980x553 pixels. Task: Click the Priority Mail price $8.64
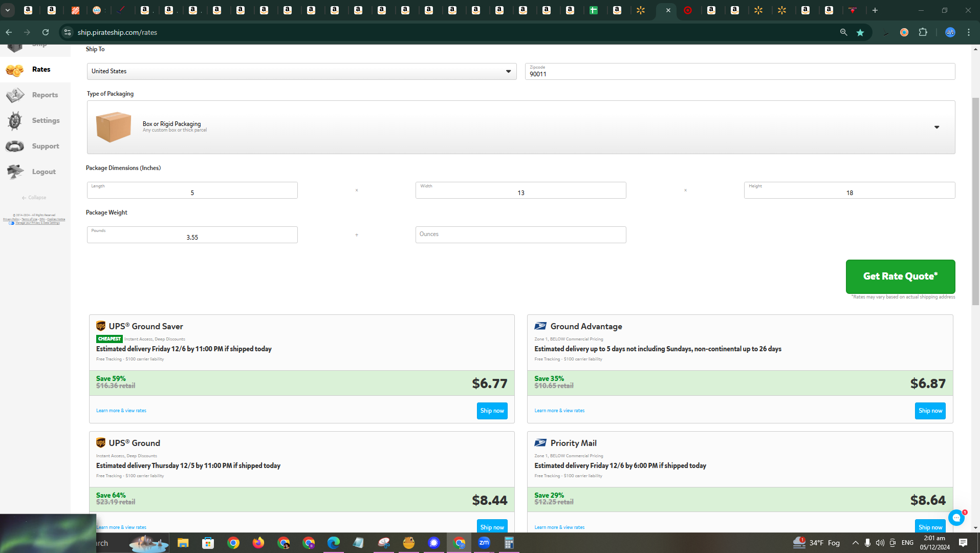tap(928, 500)
